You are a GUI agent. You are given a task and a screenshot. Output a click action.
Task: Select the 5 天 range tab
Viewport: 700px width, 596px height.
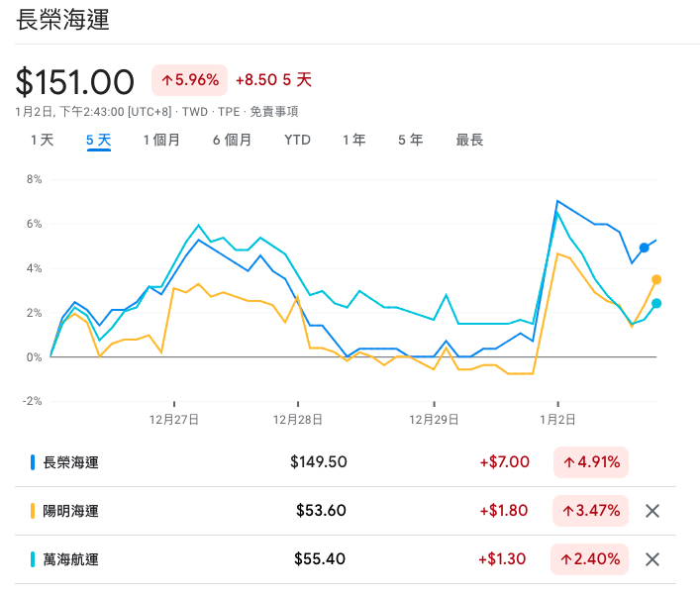pyautogui.click(x=99, y=140)
